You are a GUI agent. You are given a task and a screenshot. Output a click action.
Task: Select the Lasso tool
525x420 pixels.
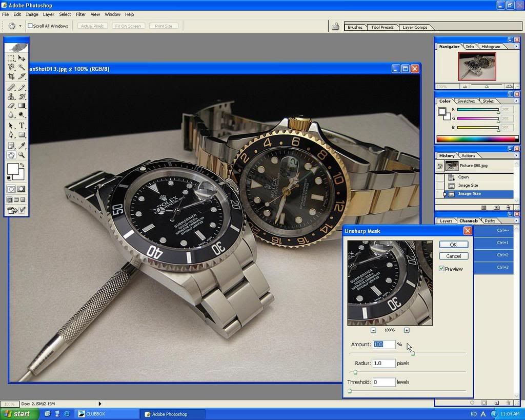(x=11, y=67)
